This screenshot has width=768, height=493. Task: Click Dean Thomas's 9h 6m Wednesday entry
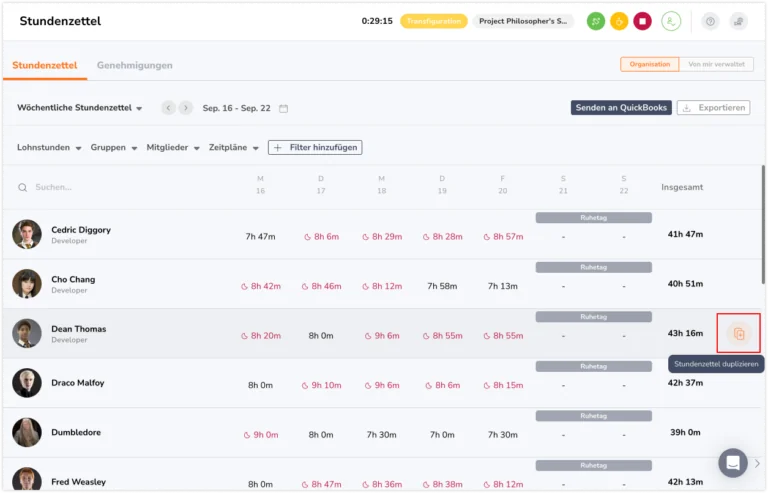tap(382, 335)
